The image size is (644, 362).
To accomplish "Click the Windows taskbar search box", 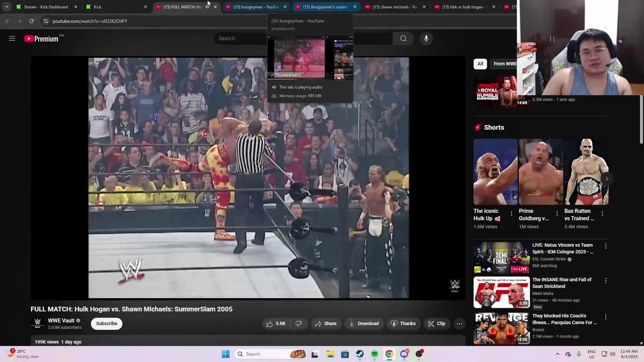I will [271, 354].
